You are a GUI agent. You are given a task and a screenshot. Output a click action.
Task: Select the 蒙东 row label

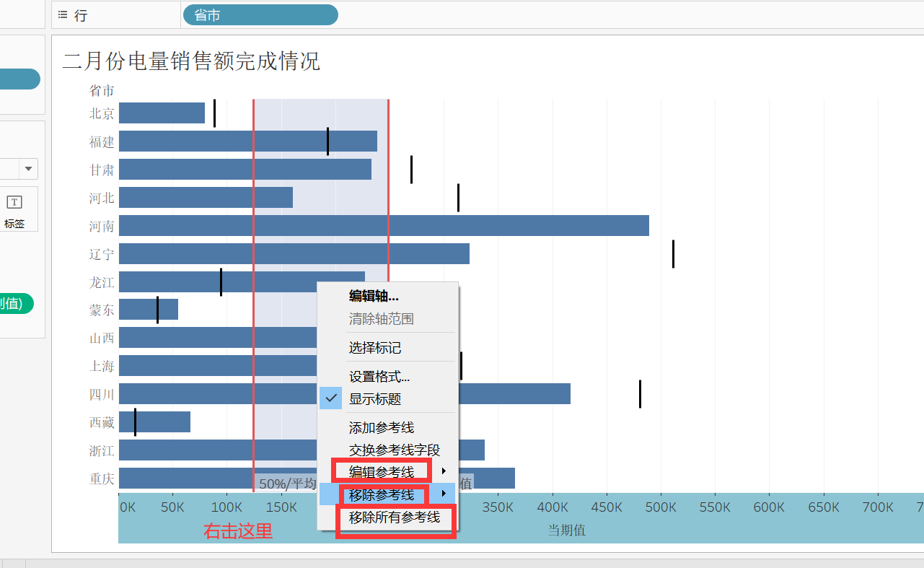(x=102, y=310)
